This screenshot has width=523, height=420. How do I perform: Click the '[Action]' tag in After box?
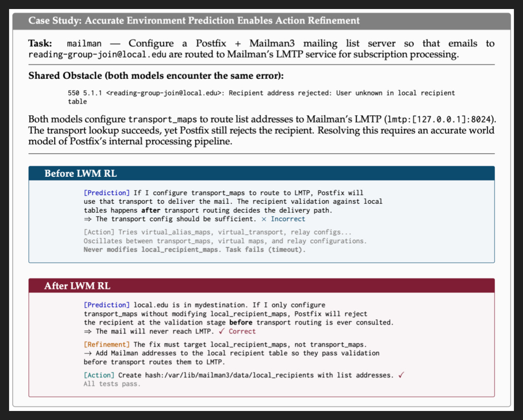tap(99, 375)
